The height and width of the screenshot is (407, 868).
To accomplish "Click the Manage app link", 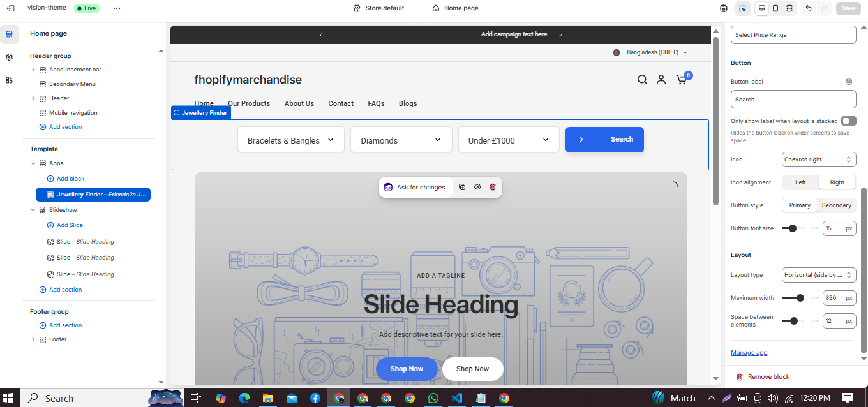I will click(x=749, y=353).
